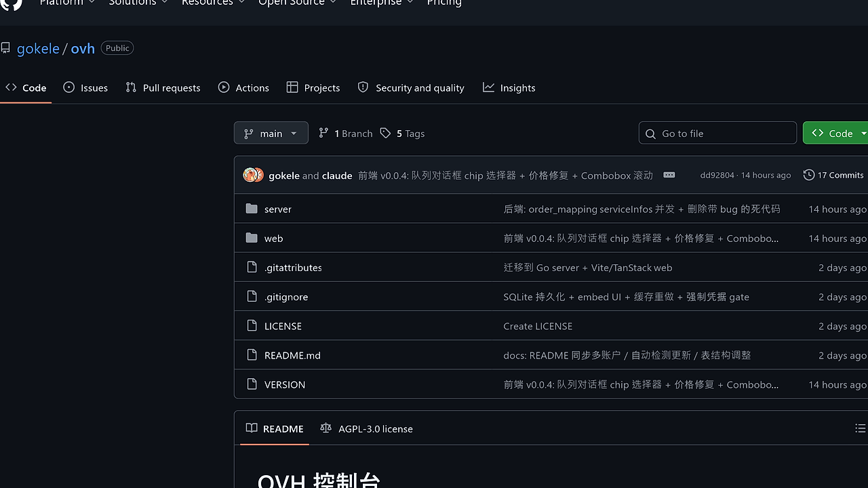Open the ovh repository link
The width and height of the screenshot is (868, 488).
83,49
